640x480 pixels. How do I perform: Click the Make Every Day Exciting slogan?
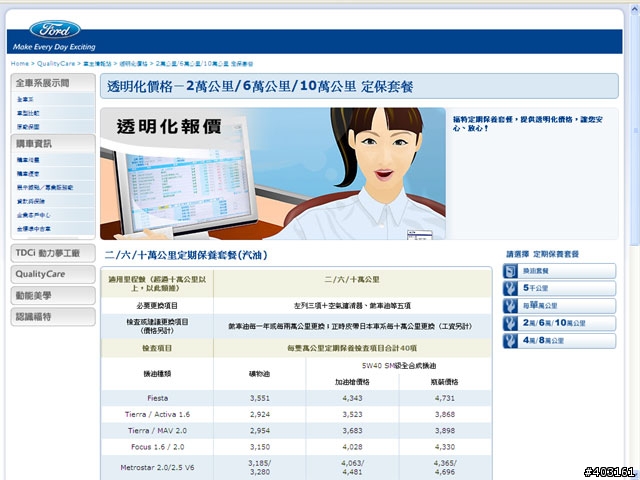click(x=54, y=47)
